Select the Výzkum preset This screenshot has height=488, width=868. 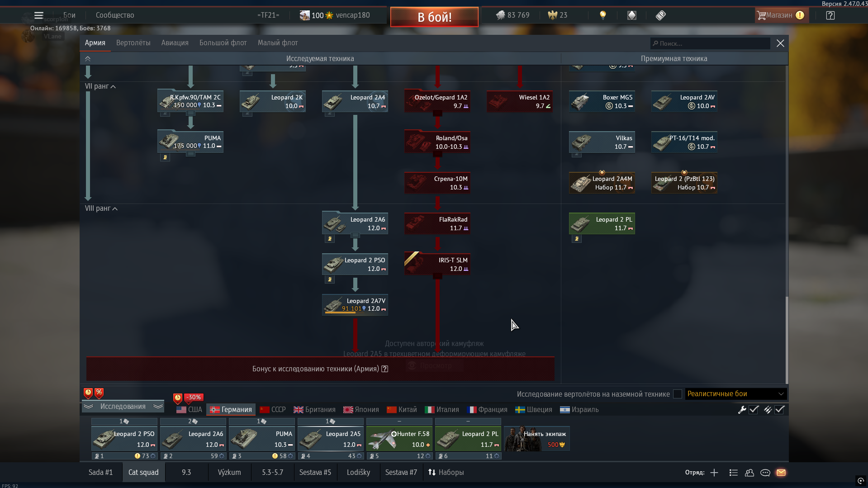click(229, 473)
